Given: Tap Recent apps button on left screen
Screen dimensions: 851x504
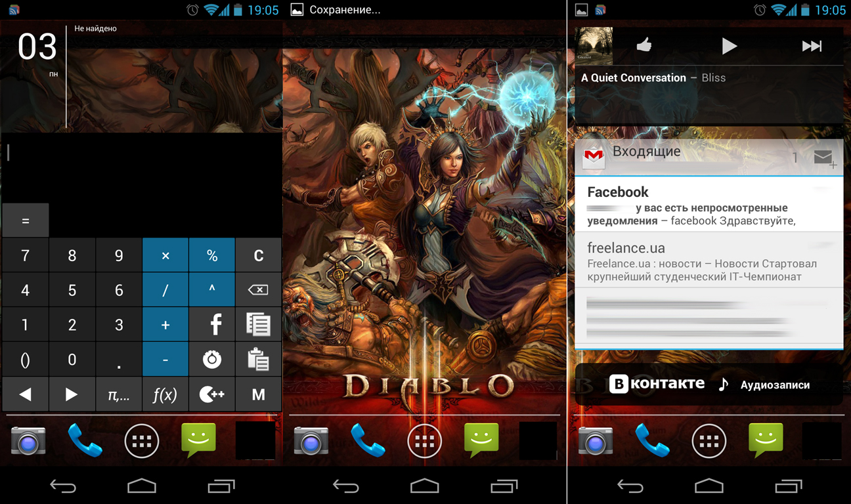Looking at the screenshot, I should [221, 486].
